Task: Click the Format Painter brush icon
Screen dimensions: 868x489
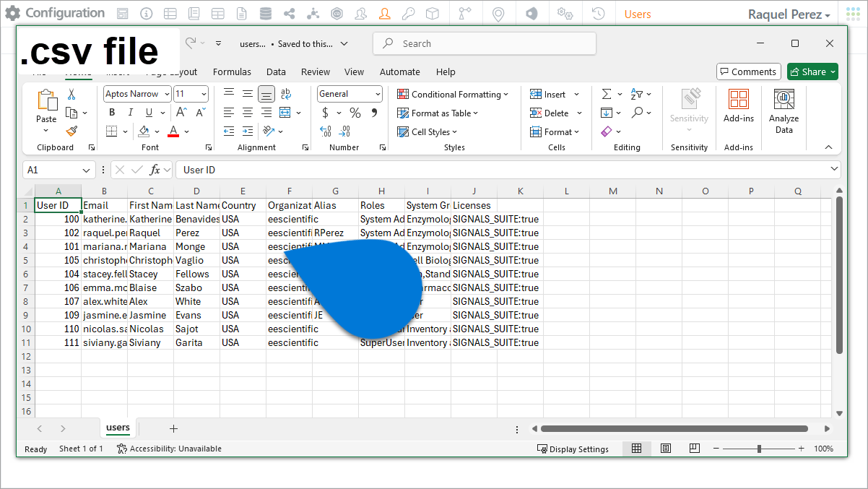Action: click(71, 131)
